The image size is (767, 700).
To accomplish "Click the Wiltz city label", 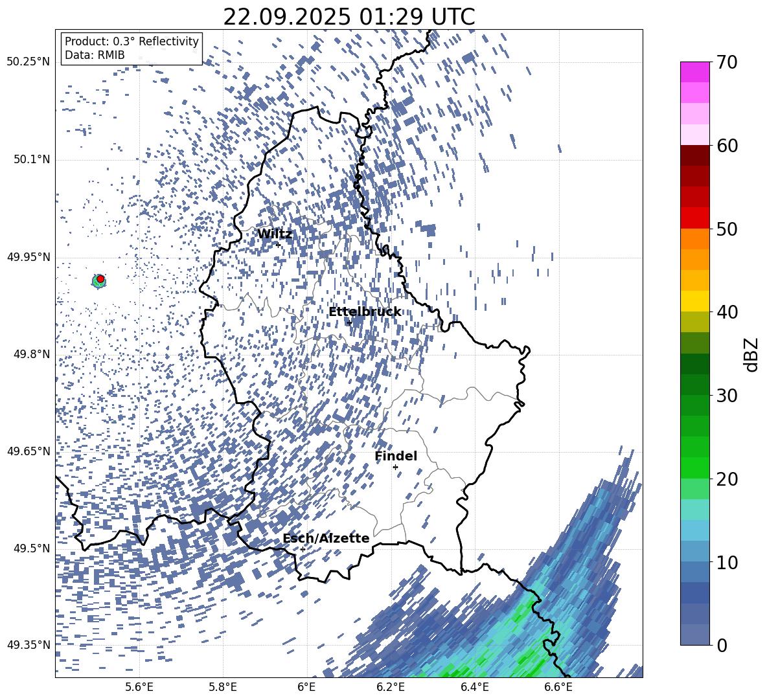I will pos(275,234).
